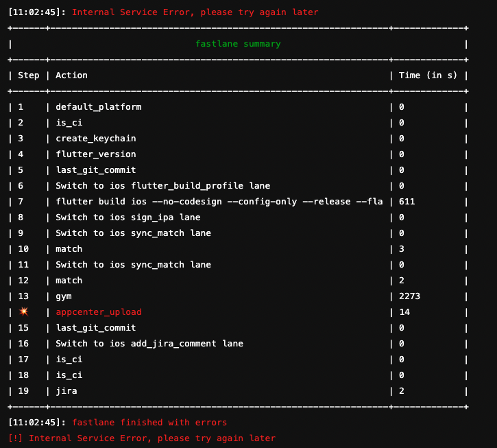497x448 pixels.
Task: Click 'Switch to ios sync_match lane' in step 11
Action: pyautogui.click(x=134, y=265)
